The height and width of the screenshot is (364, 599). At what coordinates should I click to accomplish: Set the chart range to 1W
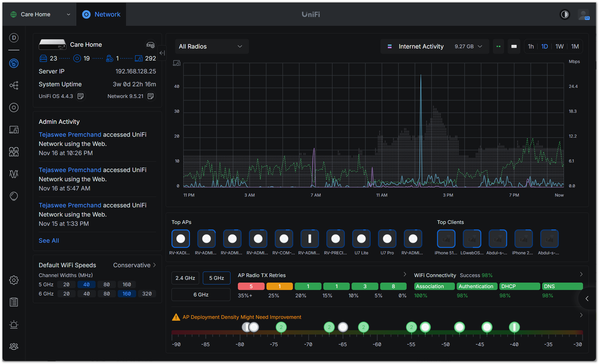click(559, 46)
